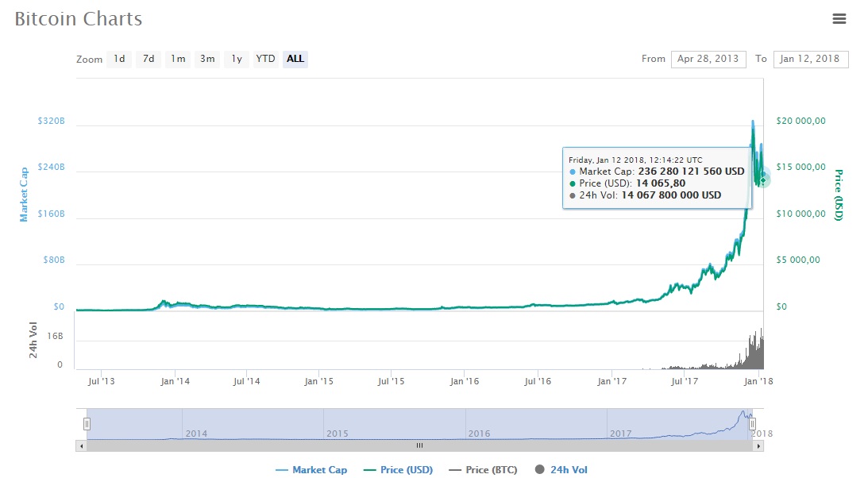Click the $10 000,00 price axis label
The image size is (868, 478).
[800, 214]
